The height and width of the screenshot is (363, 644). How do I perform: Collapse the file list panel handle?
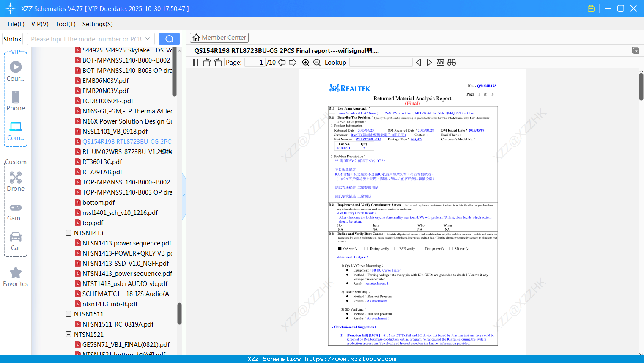tap(184, 196)
